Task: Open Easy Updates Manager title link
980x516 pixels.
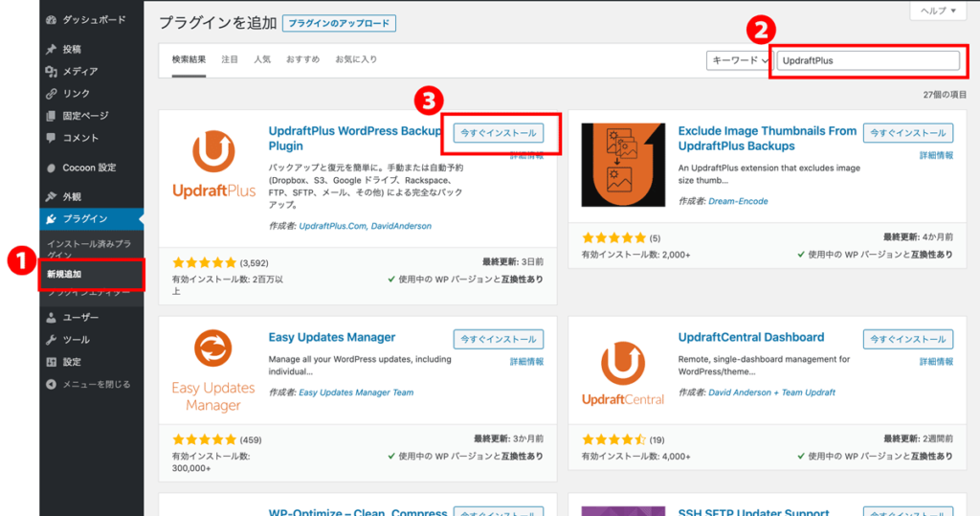Action: [x=332, y=337]
